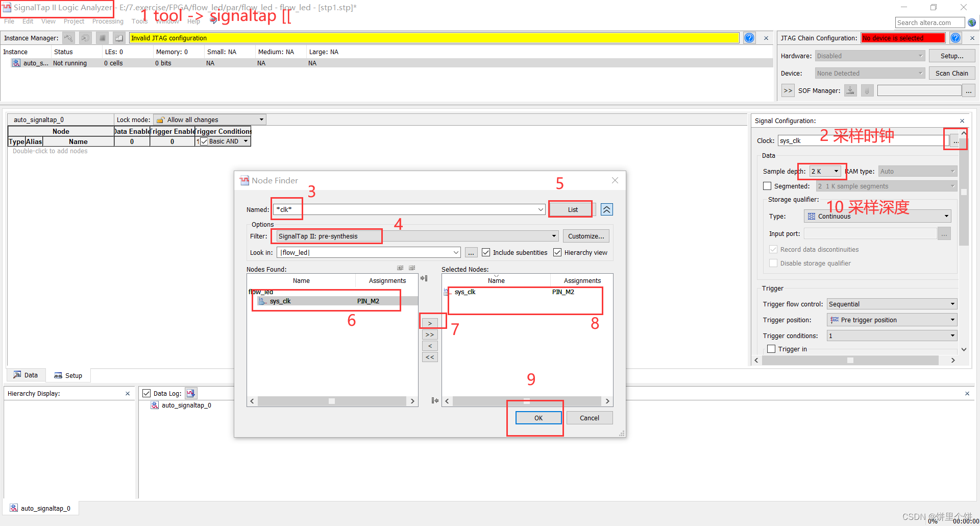
Task: Open Lock mode dropdown
Action: tap(209, 119)
